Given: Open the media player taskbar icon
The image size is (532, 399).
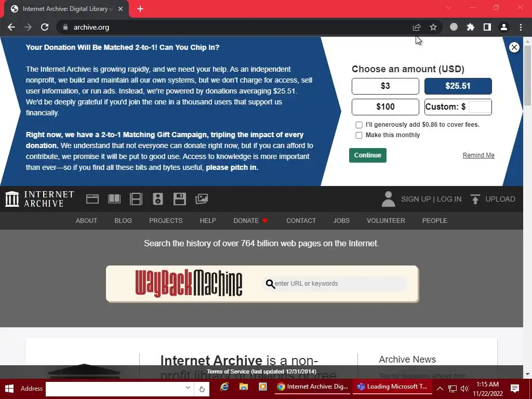Looking at the screenshot, I should click(263, 387).
